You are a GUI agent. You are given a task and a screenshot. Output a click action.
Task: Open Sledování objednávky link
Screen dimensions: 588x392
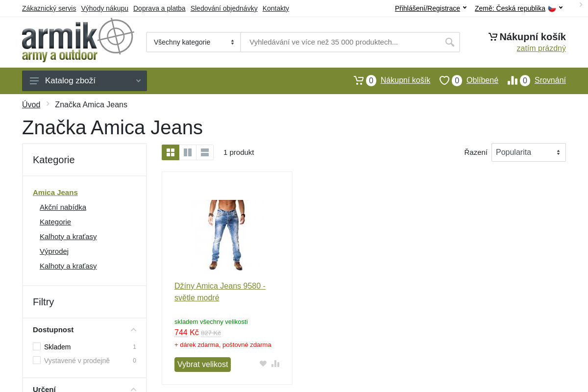click(x=224, y=8)
